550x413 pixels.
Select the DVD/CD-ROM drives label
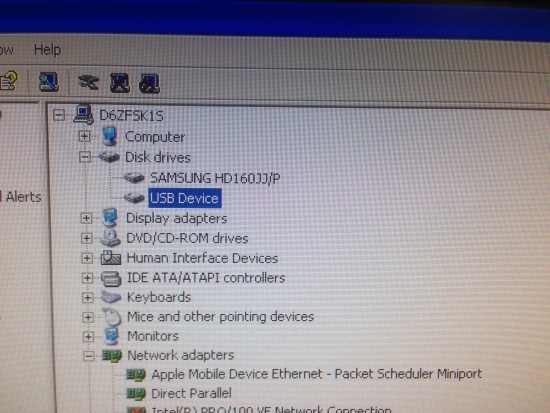[x=187, y=238]
